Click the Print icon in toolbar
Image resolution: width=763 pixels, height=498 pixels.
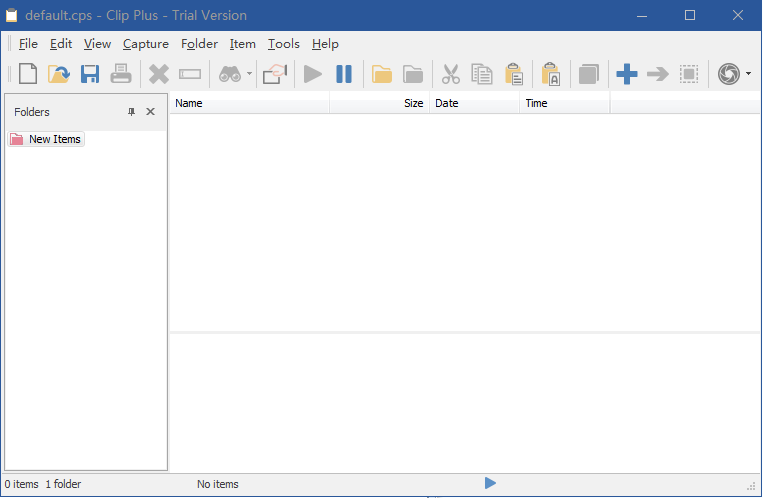click(x=121, y=74)
